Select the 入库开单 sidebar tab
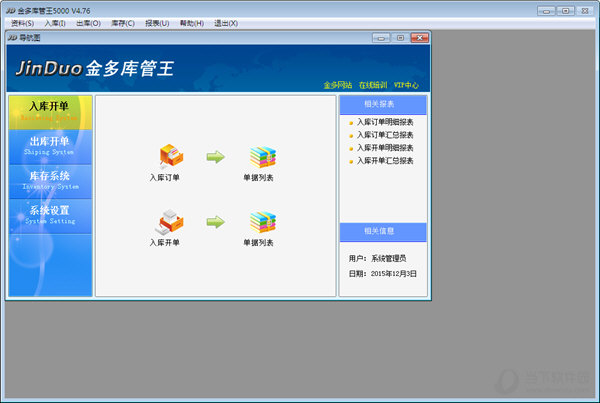 pyautogui.click(x=50, y=110)
